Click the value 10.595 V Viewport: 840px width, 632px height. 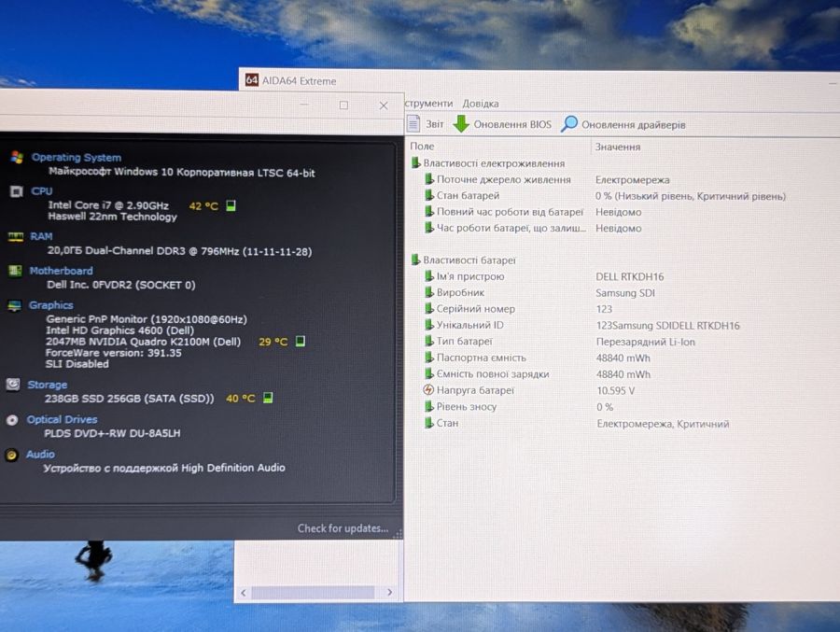point(616,390)
